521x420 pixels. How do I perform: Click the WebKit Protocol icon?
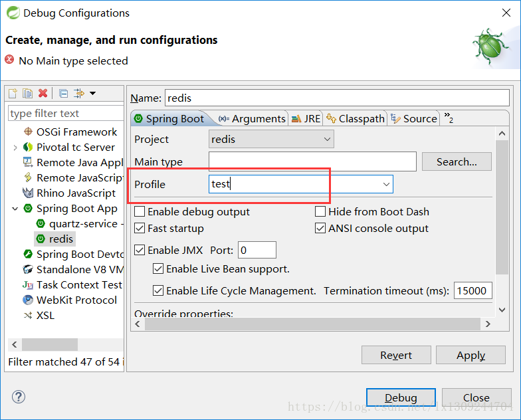tap(28, 300)
